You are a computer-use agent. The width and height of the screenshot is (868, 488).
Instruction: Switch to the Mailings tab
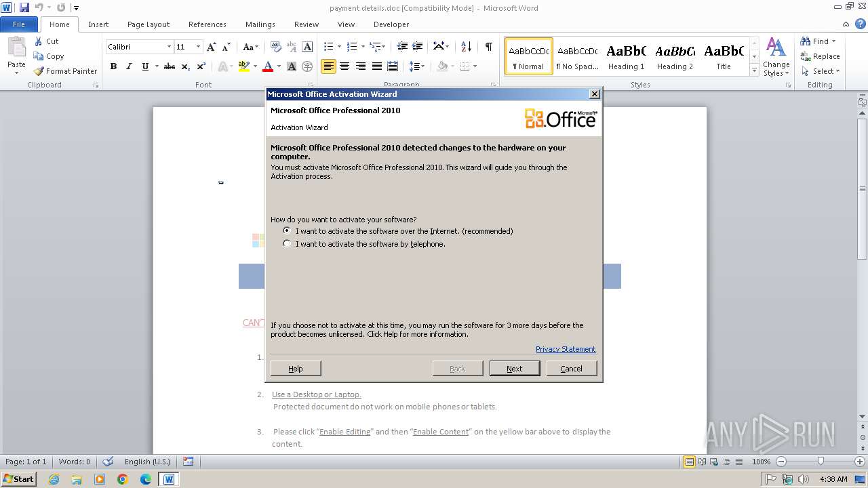coord(260,24)
